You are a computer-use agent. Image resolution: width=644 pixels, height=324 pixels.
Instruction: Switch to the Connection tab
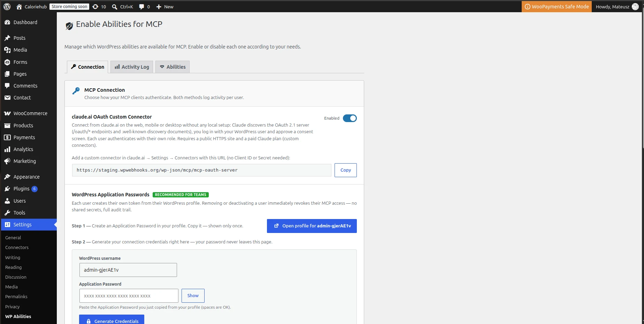click(87, 67)
